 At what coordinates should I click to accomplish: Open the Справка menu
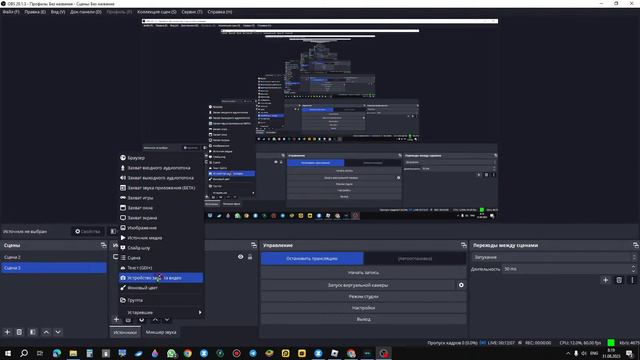[x=220, y=12]
